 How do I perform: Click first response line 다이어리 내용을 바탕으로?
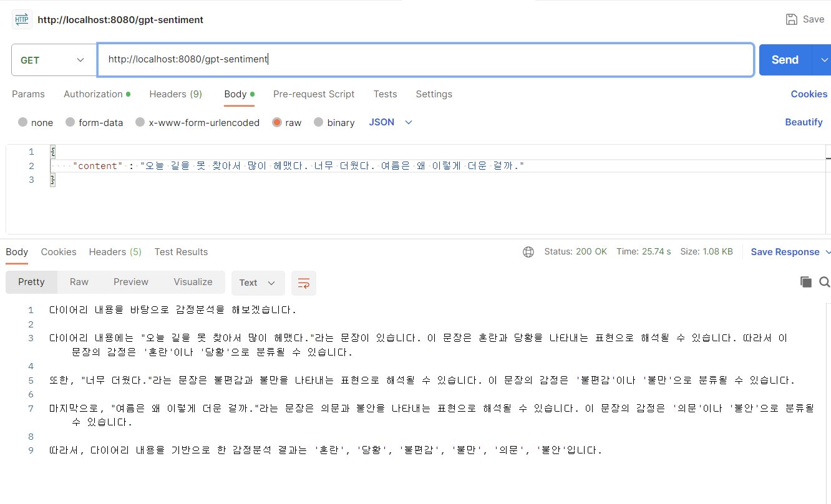[x=173, y=310]
